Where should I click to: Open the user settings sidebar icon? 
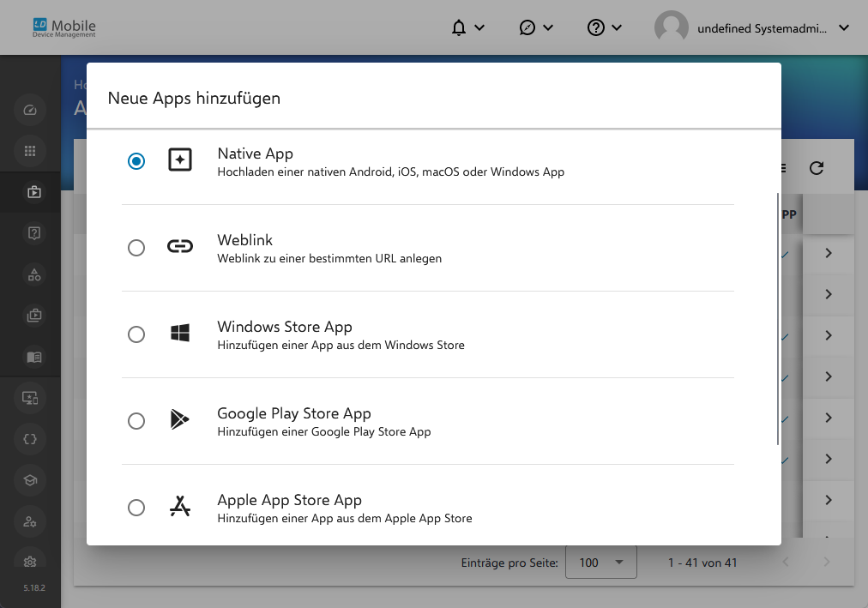pyautogui.click(x=30, y=521)
